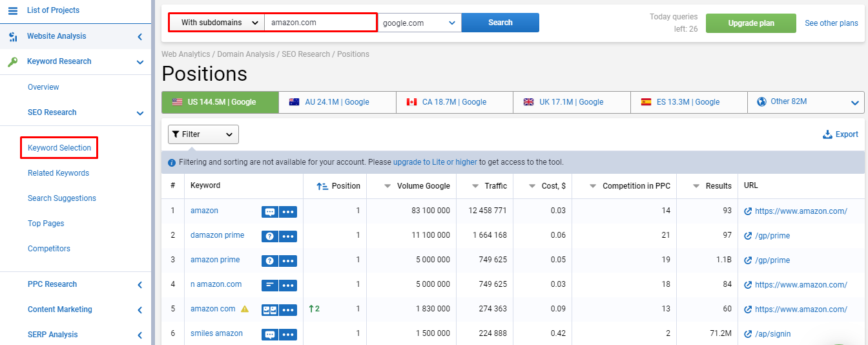Viewport: 868px width, 345px height.
Task: Click the SEO Research breadcrumb
Action: [x=305, y=54]
